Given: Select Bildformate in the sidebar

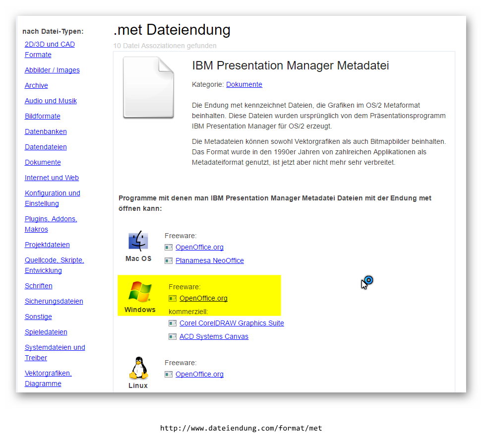Looking at the screenshot, I should tap(43, 116).
